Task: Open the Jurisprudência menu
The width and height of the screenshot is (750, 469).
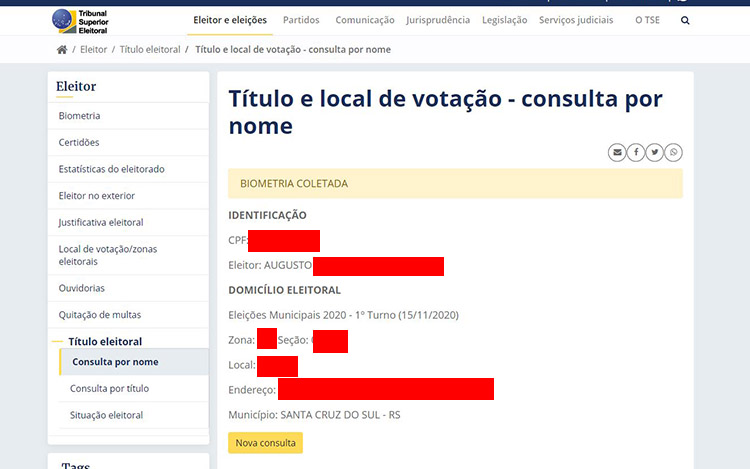Action: 438,20
